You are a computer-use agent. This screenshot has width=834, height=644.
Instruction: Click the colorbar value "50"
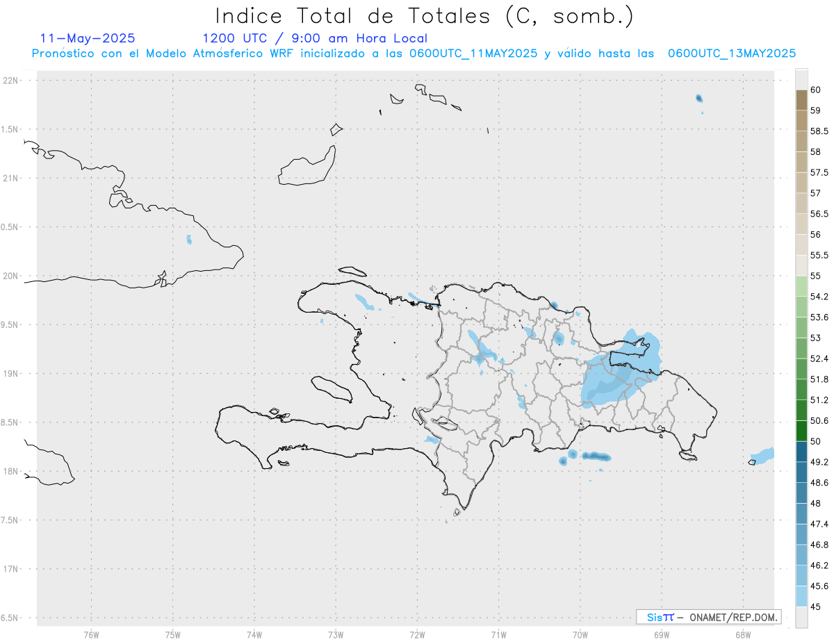(816, 441)
